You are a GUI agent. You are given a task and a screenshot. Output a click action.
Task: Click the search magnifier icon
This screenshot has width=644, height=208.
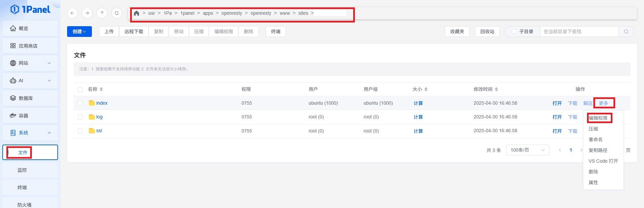(x=626, y=32)
